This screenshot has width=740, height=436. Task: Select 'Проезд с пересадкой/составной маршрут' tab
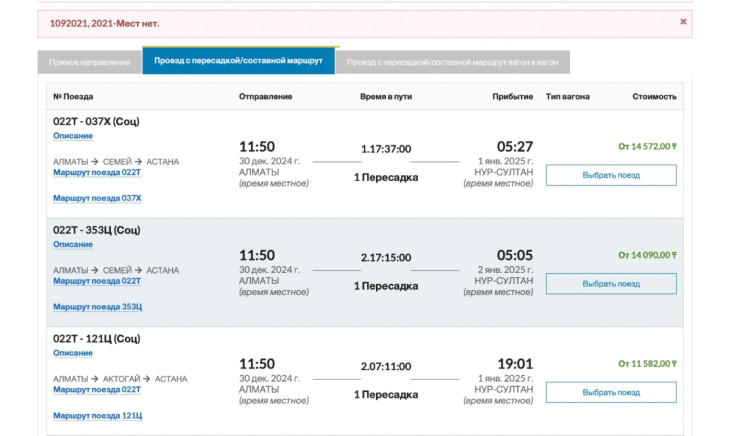click(x=240, y=61)
